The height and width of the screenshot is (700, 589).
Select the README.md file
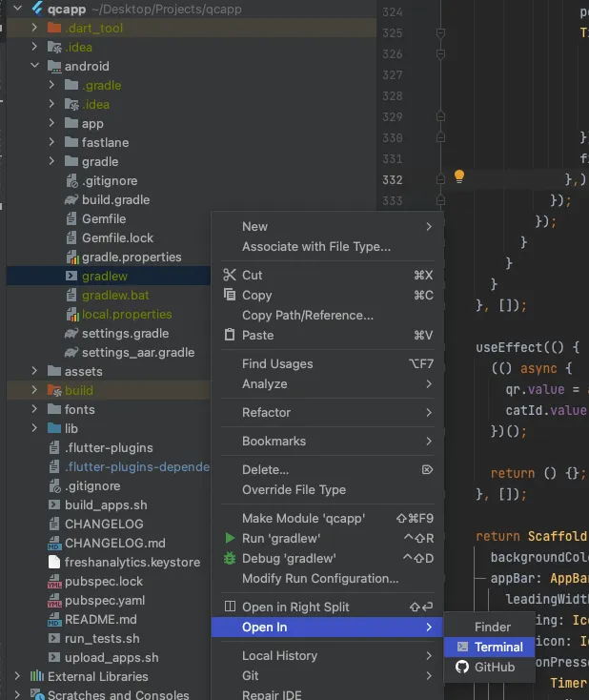coord(101,619)
